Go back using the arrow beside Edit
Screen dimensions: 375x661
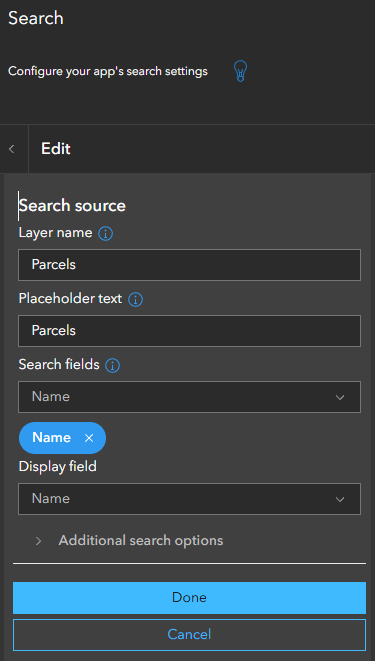[x=12, y=149]
